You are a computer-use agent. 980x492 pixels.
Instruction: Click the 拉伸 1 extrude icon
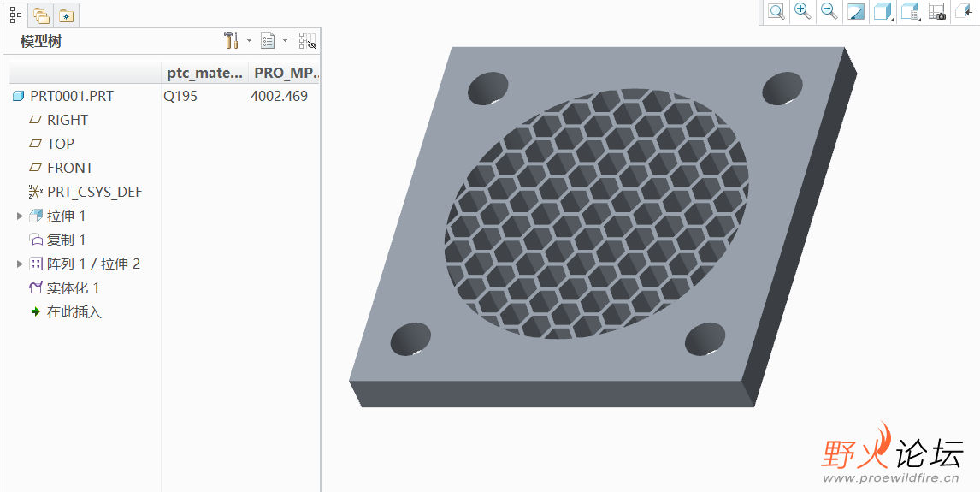[x=36, y=216]
